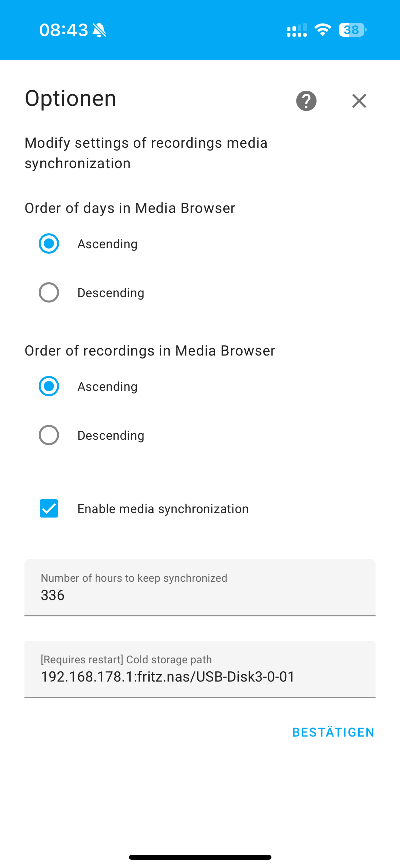
Task: Tap the Wi-Fi status icon
Action: [x=322, y=30]
